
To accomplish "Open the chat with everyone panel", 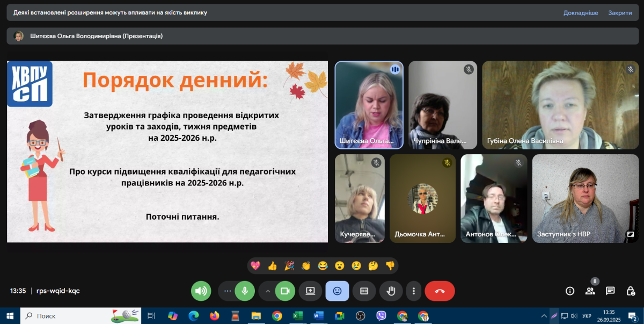I will pos(610,291).
